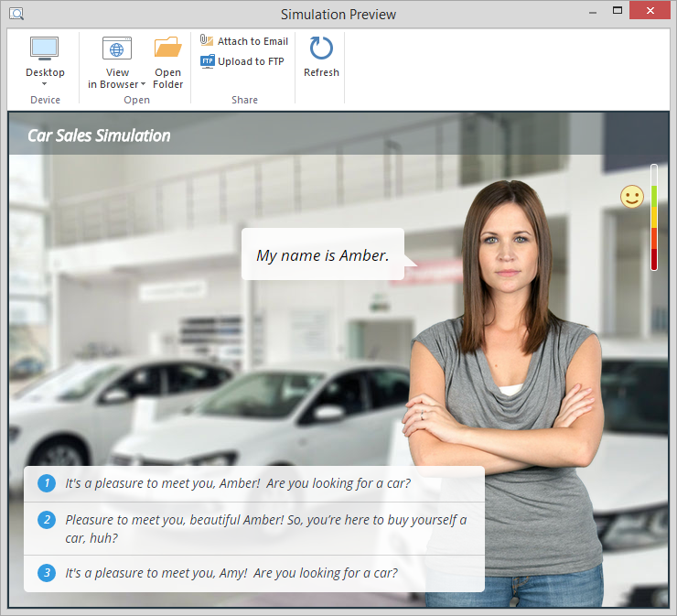Click the "My name is Amber." speech bubble

322,255
